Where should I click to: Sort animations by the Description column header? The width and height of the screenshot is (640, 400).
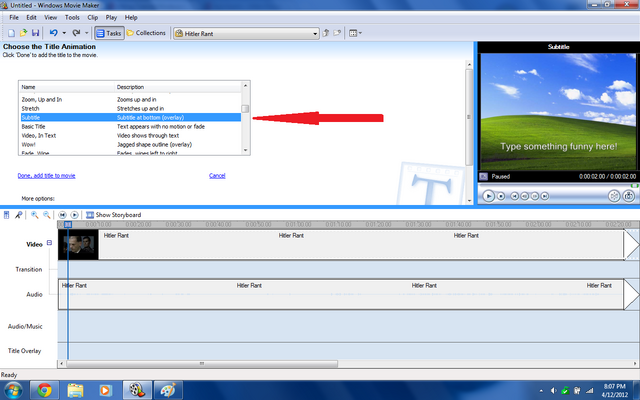pyautogui.click(x=178, y=87)
